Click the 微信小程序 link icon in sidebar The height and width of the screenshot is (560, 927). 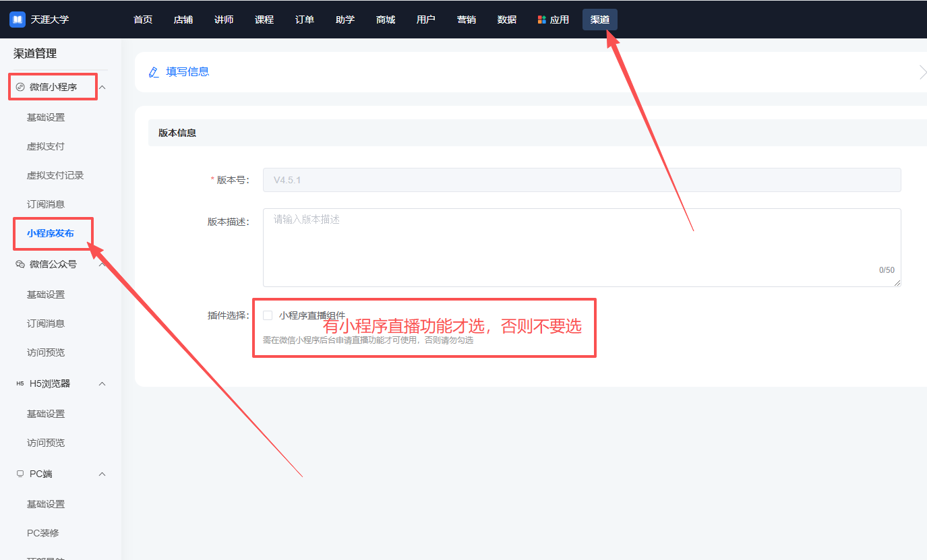coord(20,87)
